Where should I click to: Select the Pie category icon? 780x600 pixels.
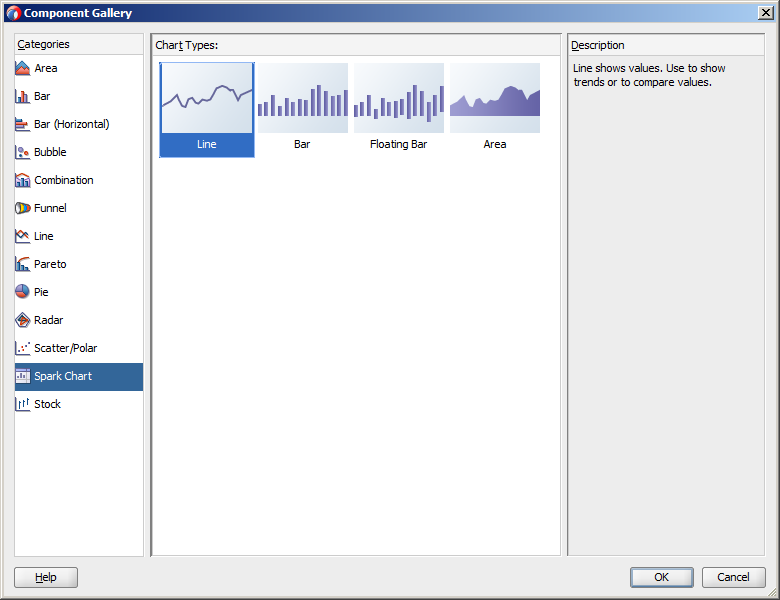22,292
